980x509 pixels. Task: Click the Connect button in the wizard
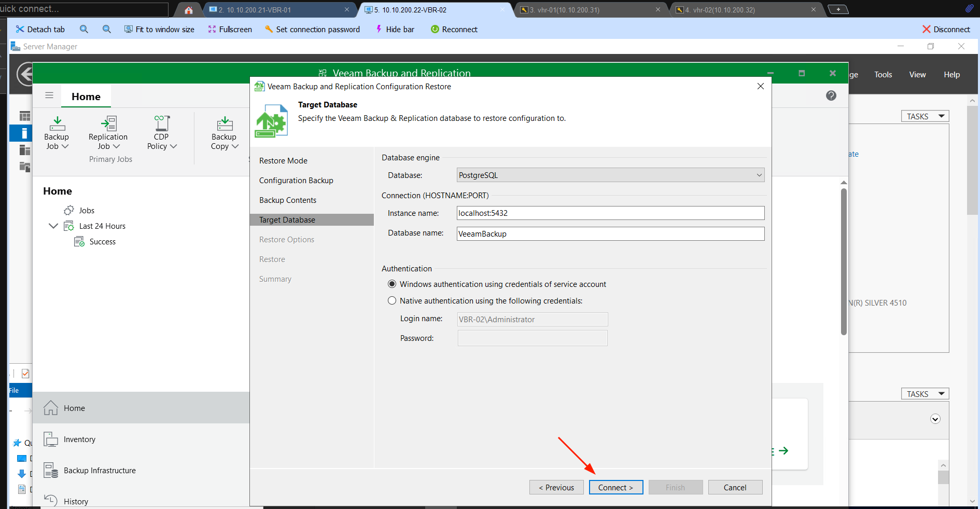[616, 487]
